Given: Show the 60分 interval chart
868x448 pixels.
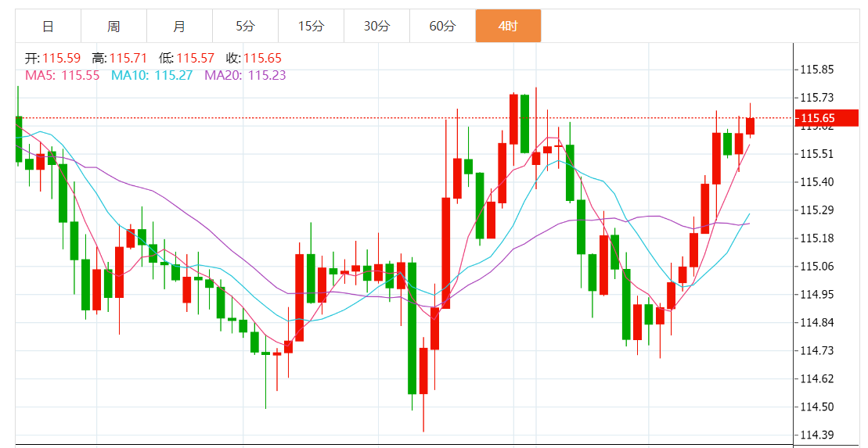Looking at the screenshot, I should pos(442,26).
